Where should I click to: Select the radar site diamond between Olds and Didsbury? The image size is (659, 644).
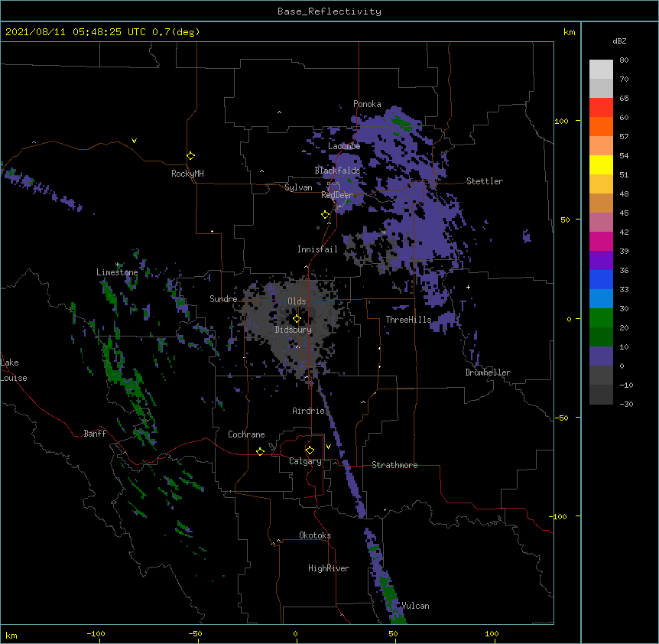click(297, 318)
